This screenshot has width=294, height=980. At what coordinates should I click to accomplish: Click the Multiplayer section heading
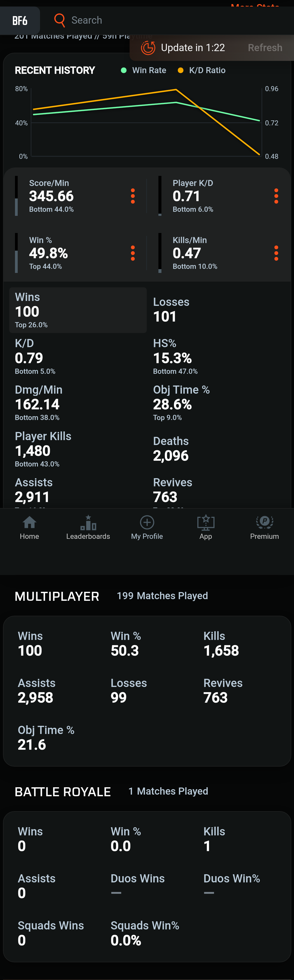click(x=57, y=596)
